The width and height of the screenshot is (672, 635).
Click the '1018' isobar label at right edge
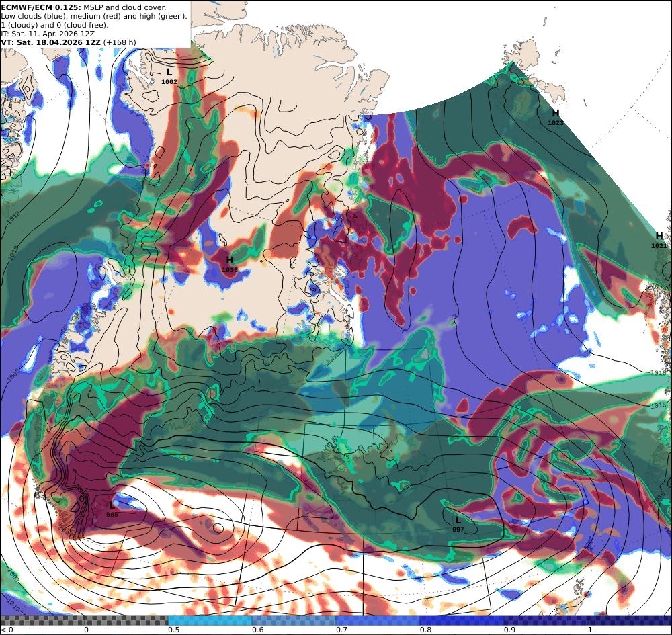tap(659, 373)
